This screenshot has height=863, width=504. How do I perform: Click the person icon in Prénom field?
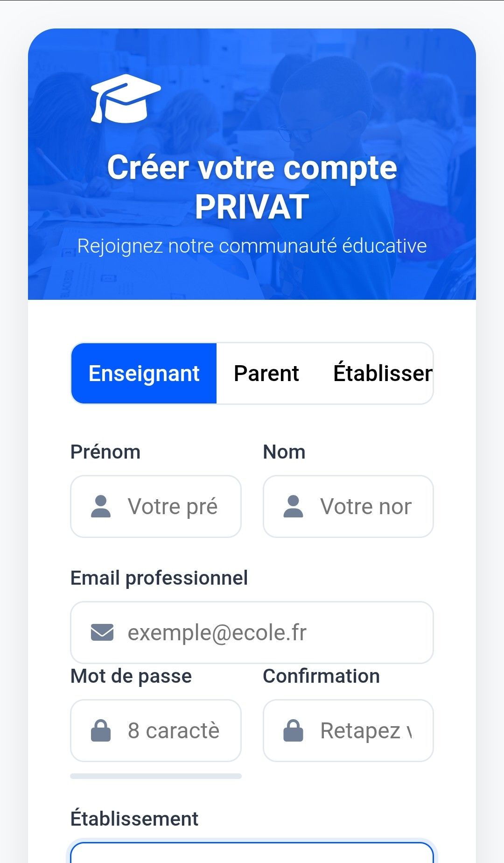tap(101, 507)
